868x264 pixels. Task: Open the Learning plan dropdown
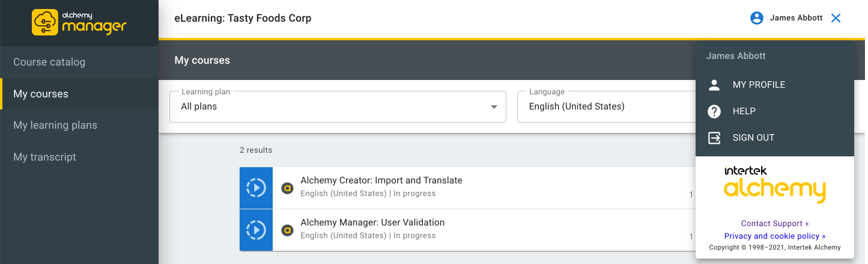coord(338,106)
